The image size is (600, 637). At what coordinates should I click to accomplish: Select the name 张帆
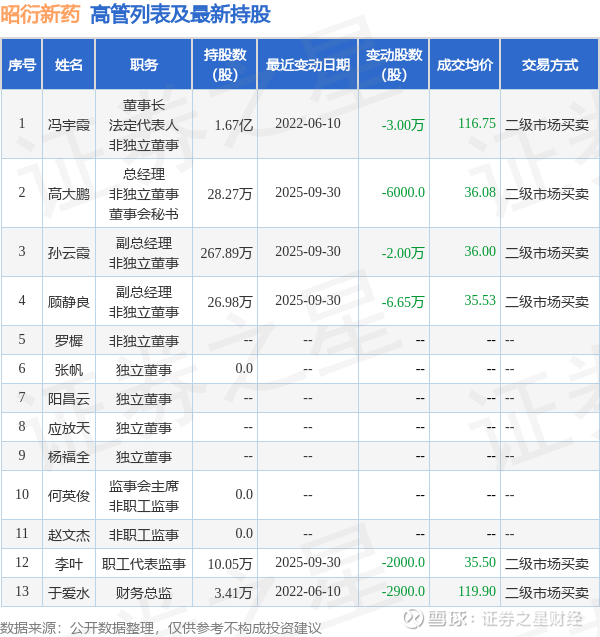(69, 370)
